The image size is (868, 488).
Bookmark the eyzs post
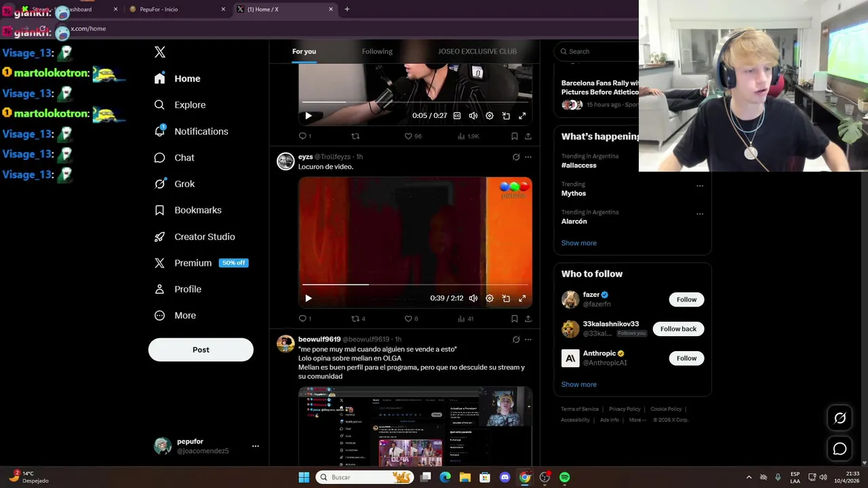pyautogui.click(x=515, y=319)
